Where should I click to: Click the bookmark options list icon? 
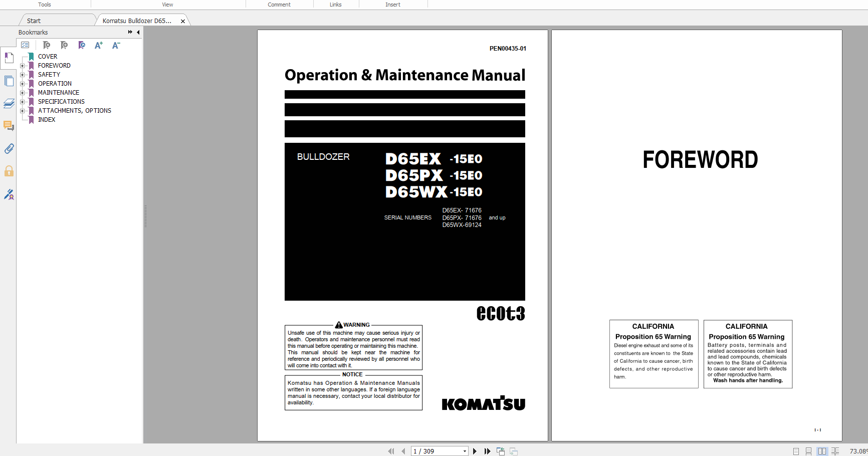(25, 45)
